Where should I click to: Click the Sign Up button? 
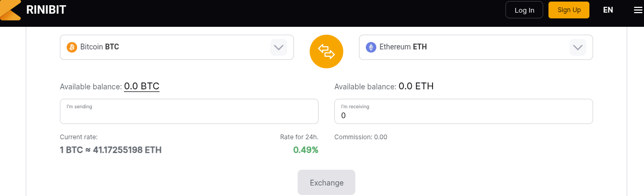click(x=569, y=10)
